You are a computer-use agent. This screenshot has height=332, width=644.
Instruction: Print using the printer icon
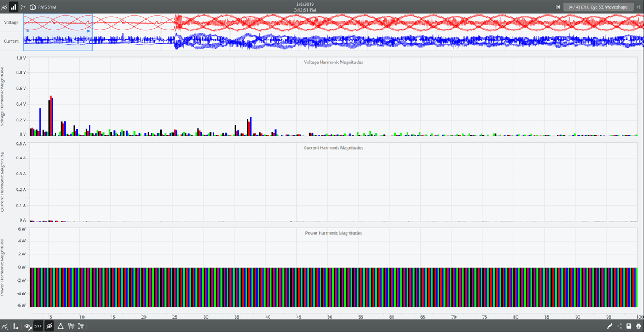638,326
